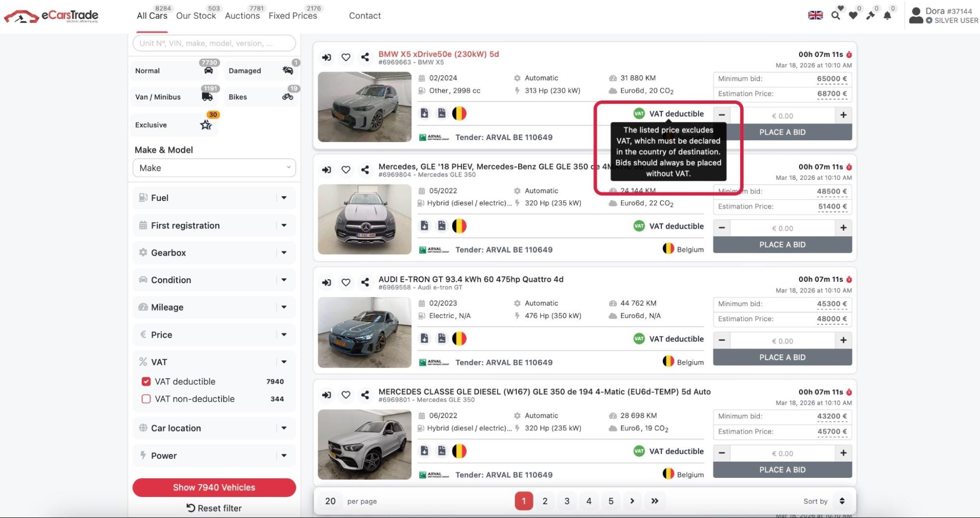Image resolution: width=980 pixels, height=518 pixels.
Task: Click the Show 7940 Vehicles button
Action: (214, 488)
